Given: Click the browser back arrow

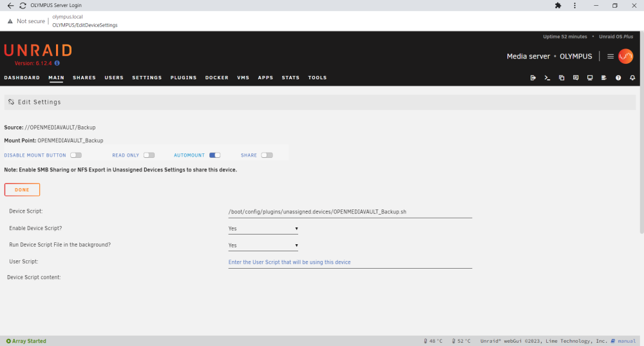Looking at the screenshot, I should pos(10,5).
